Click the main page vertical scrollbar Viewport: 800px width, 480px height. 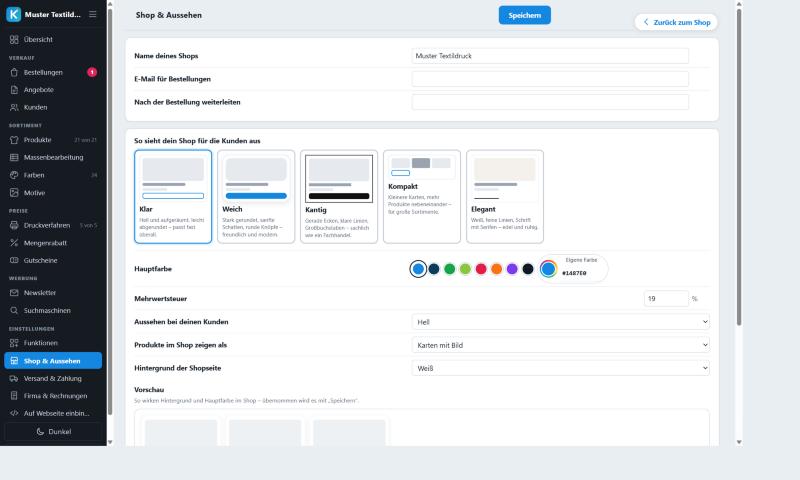click(x=739, y=167)
